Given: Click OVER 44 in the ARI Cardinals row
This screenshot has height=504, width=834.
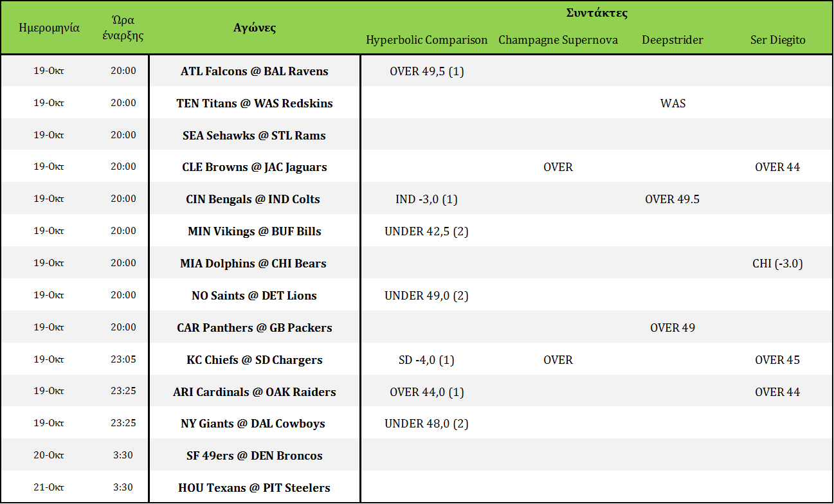Looking at the screenshot, I should click(778, 392).
